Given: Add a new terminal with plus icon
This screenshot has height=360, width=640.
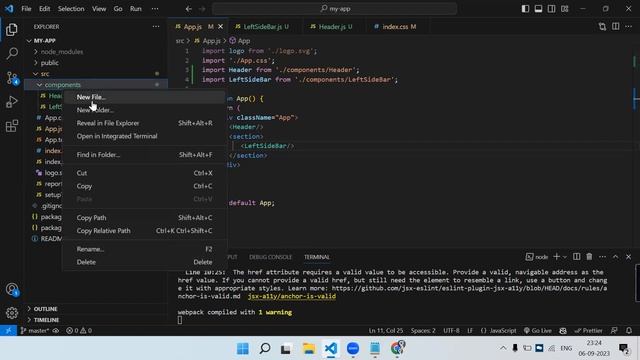Looking at the screenshot, I should [556, 257].
